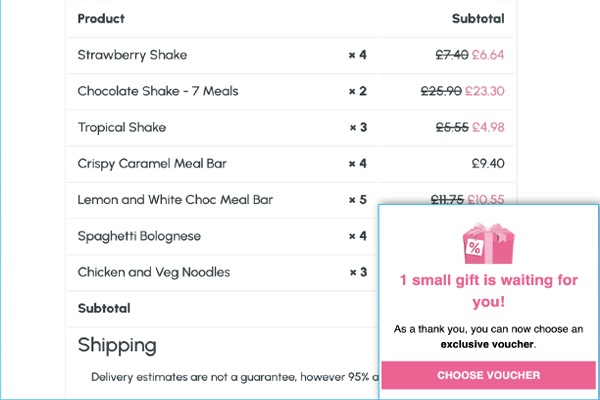The image size is (600, 400).
Task: Click Chicken and Veg Noodles item
Action: tap(153, 272)
